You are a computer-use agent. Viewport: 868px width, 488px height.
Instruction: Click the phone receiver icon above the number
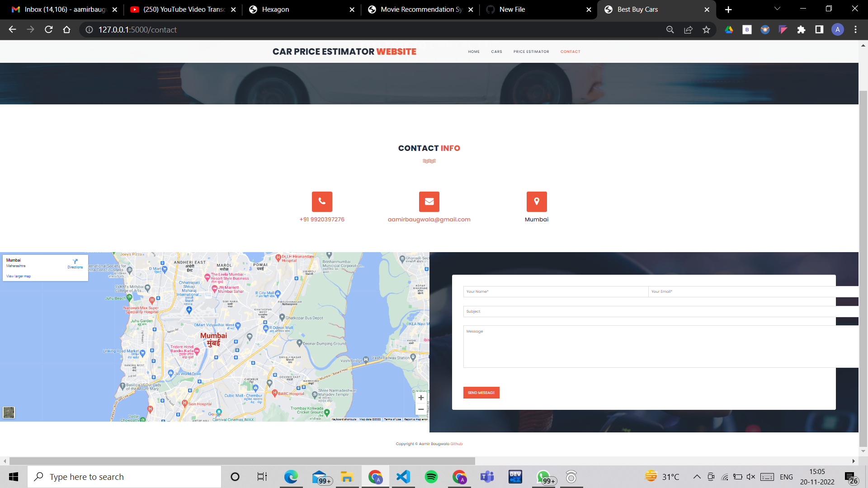pos(321,202)
